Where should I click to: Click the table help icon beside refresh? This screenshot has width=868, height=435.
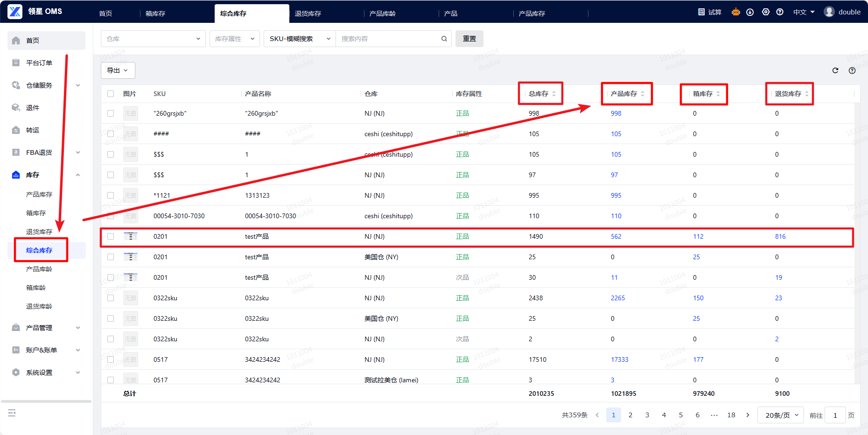(852, 70)
